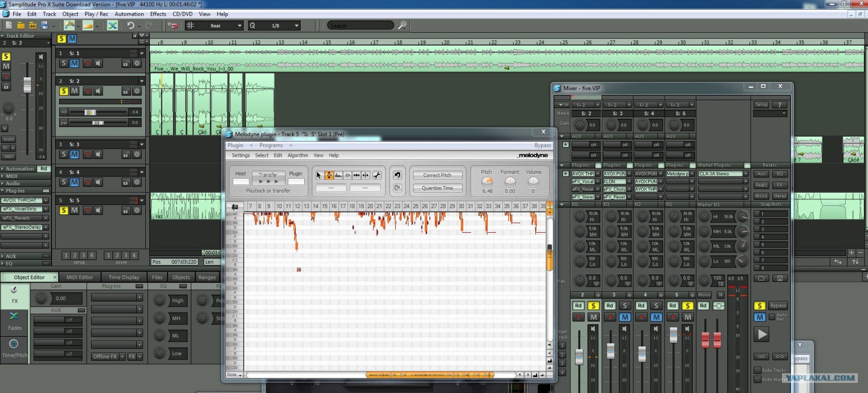Start playback with the Mixer play button
This screenshot has height=393, width=868.
tap(761, 334)
